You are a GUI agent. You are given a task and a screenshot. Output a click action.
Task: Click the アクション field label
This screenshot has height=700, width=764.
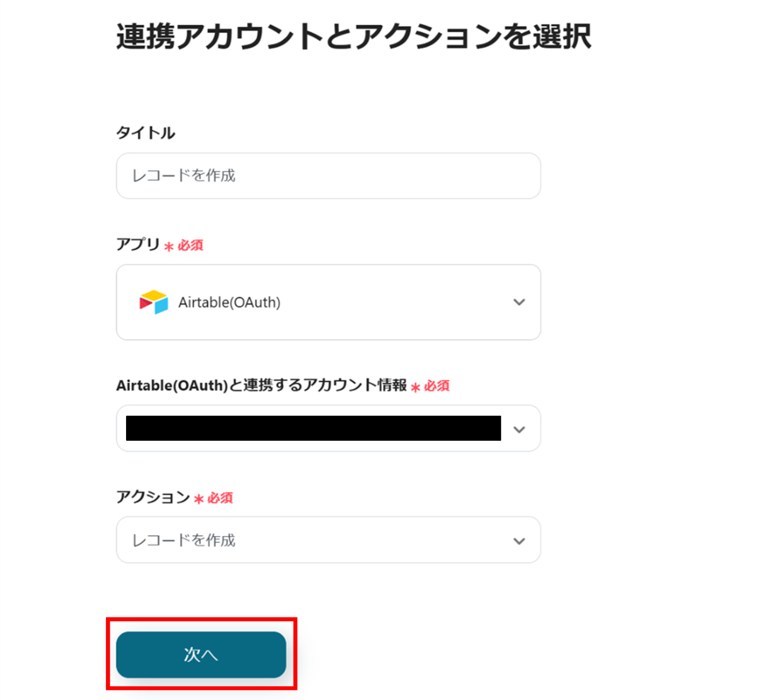[153, 497]
